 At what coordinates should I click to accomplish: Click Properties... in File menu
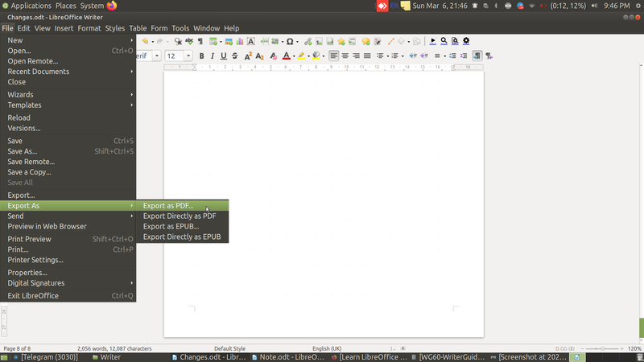click(68, 273)
